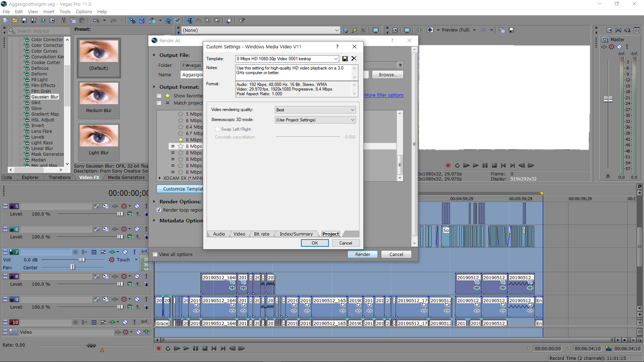
Task: Click the More filter options link
Action: [x=384, y=95]
